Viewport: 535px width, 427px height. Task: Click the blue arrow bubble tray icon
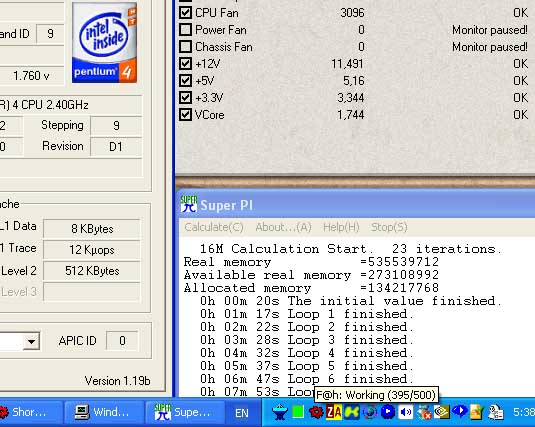click(x=460, y=411)
